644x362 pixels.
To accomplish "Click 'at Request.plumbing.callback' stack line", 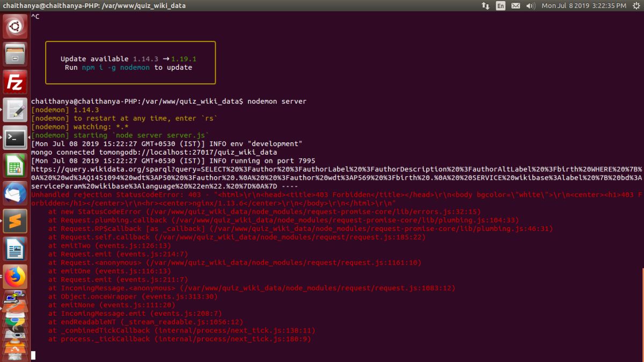I will 283,220.
